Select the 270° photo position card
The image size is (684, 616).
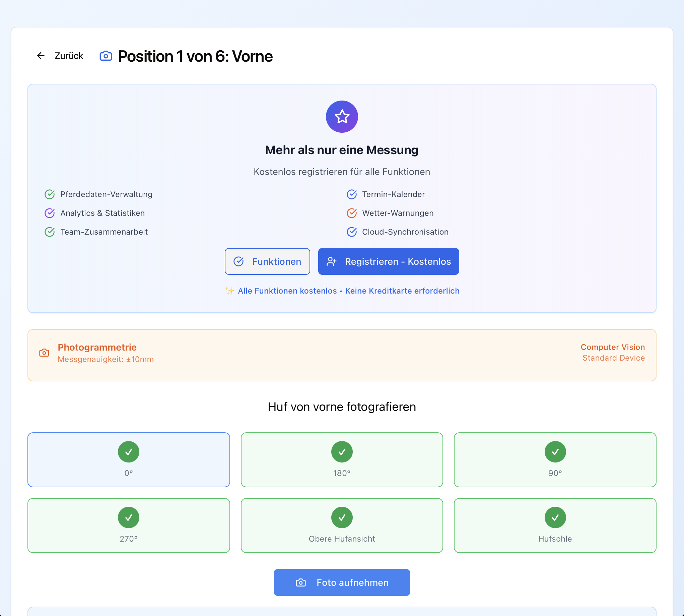click(129, 525)
